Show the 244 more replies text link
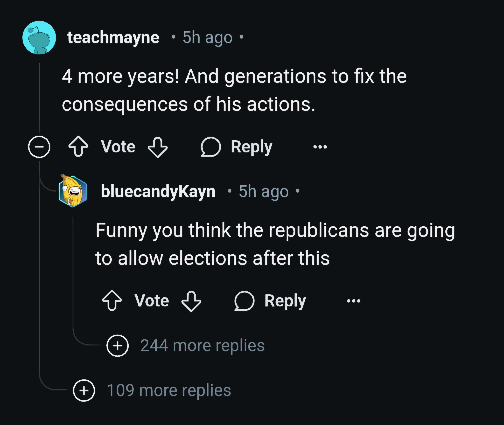 [x=202, y=345]
